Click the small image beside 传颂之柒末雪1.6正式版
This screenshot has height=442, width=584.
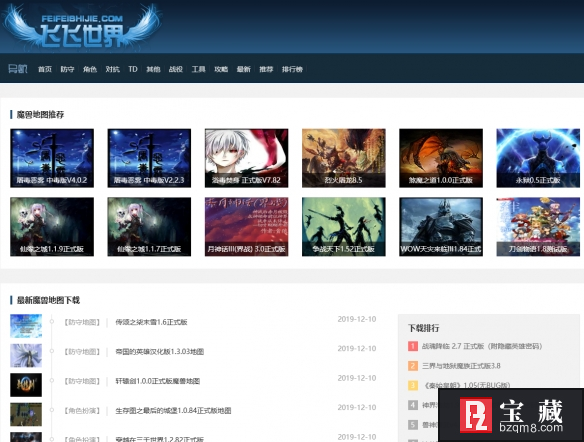click(26, 326)
